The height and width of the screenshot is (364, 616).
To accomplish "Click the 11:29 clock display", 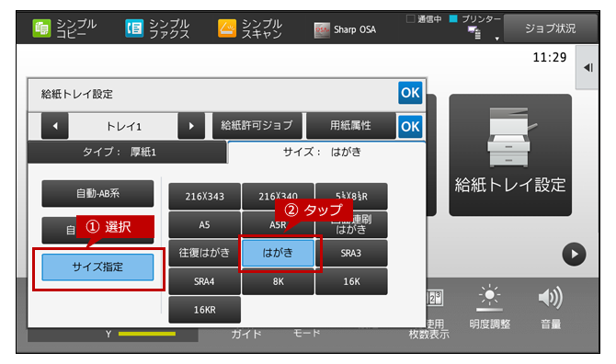I will pyautogui.click(x=550, y=57).
